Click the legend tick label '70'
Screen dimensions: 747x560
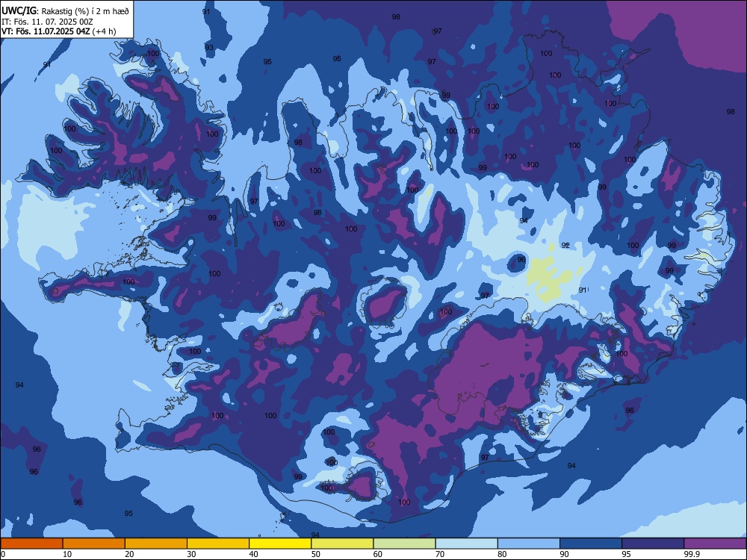tap(440, 554)
